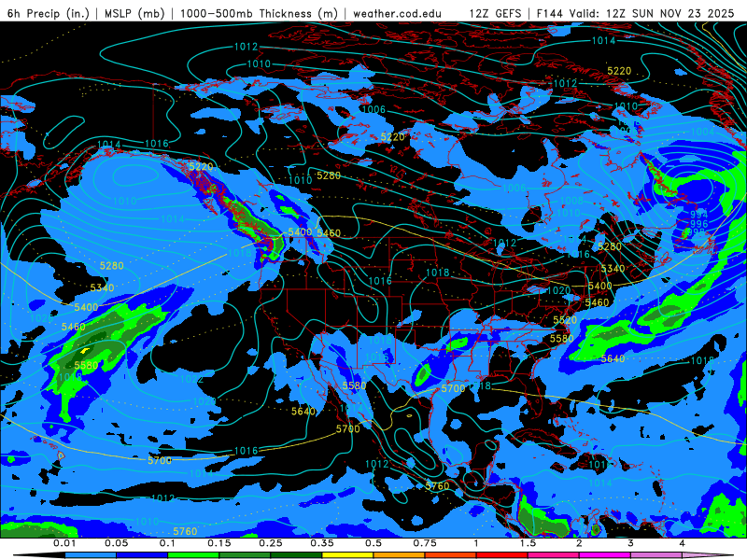
Task: Click the light purple 3–4 legend swatch
Action: click(656, 555)
